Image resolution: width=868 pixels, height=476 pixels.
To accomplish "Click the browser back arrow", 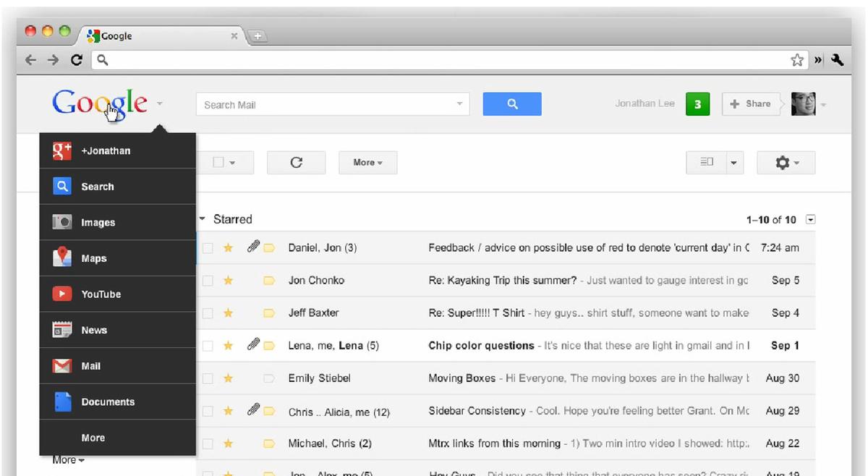I will pyautogui.click(x=30, y=61).
